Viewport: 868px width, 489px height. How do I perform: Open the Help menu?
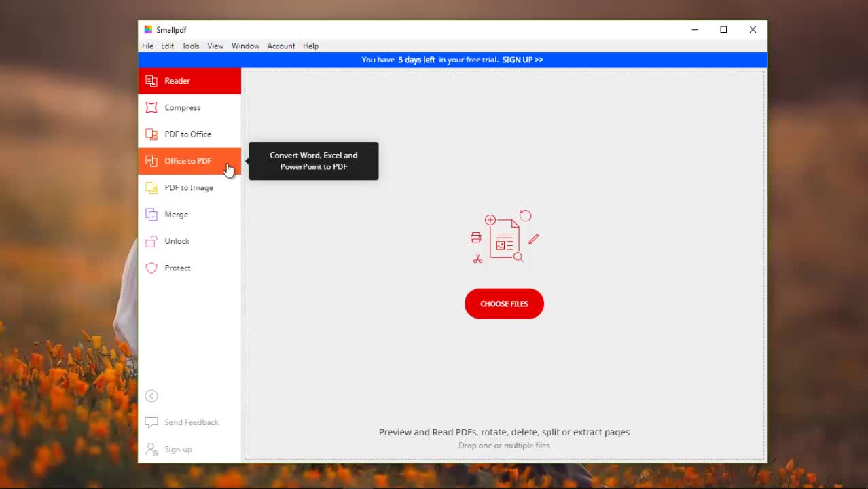[310, 46]
